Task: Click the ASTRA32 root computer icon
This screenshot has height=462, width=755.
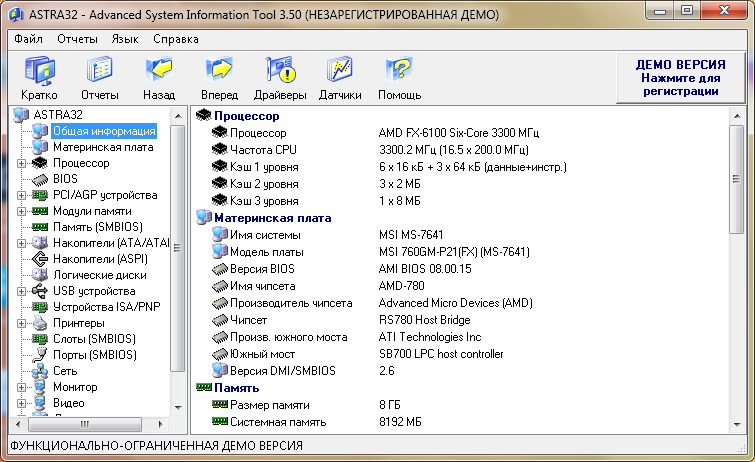Action: coord(22,115)
